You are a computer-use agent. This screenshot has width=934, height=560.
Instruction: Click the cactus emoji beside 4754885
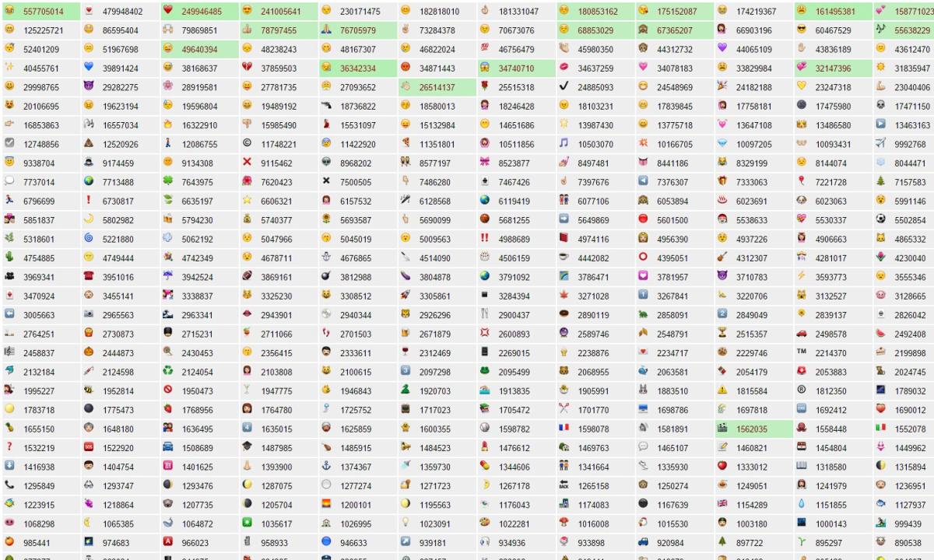pos(9,257)
